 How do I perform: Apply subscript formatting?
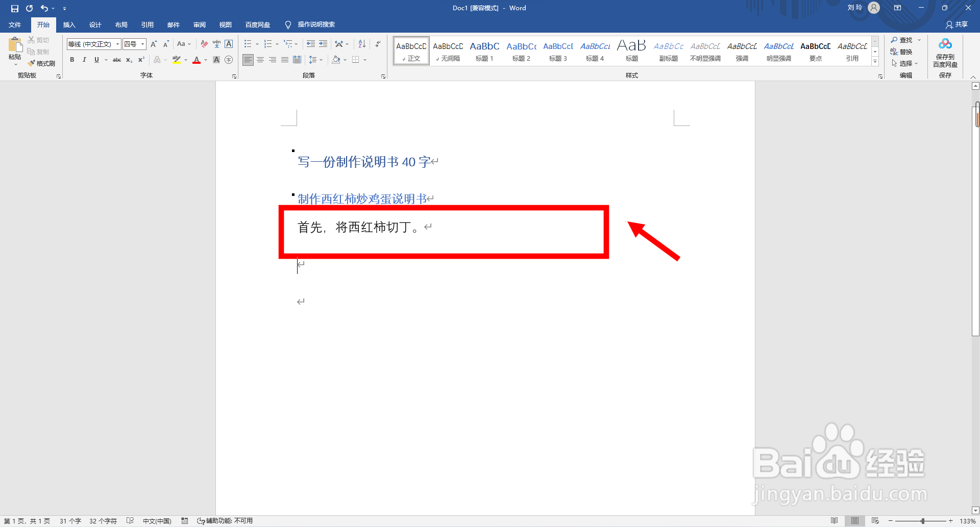point(129,60)
